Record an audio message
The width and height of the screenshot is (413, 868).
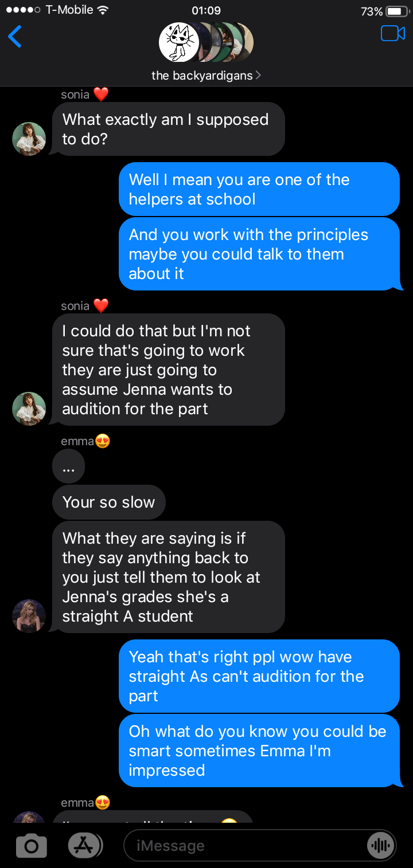click(x=380, y=846)
